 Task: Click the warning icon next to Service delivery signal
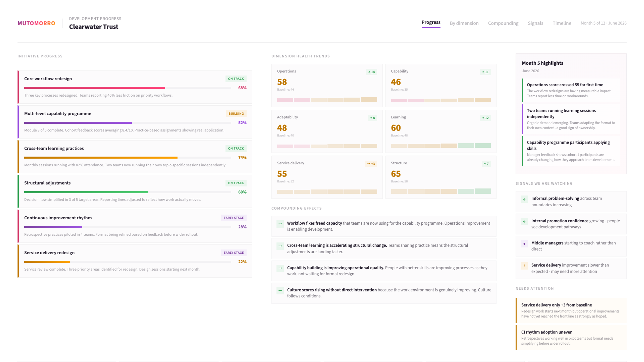(x=524, y=266)
